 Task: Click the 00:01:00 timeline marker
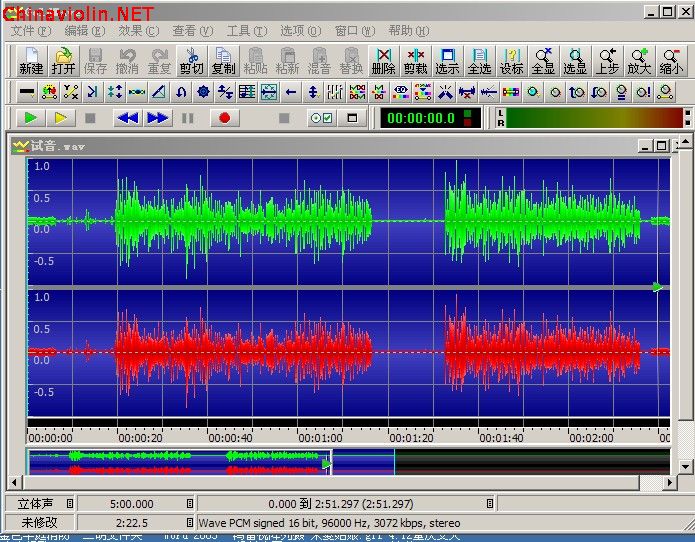[x=320, y=438]
